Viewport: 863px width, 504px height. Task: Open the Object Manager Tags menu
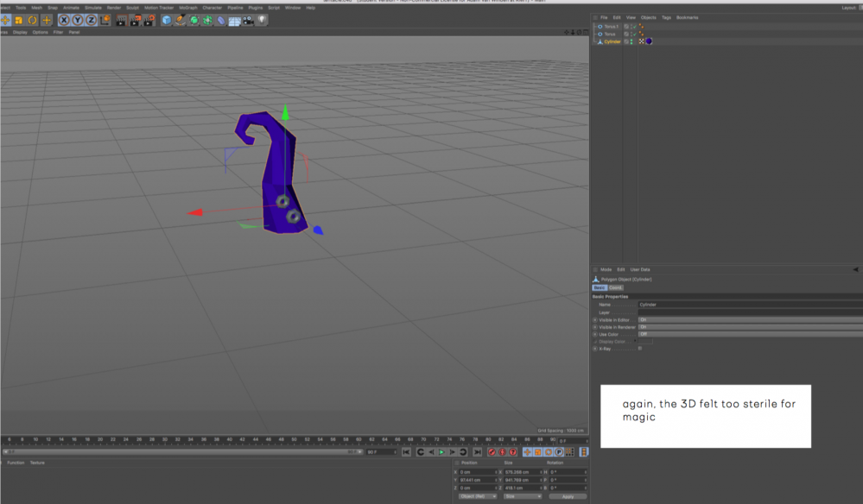coord(666,17)
